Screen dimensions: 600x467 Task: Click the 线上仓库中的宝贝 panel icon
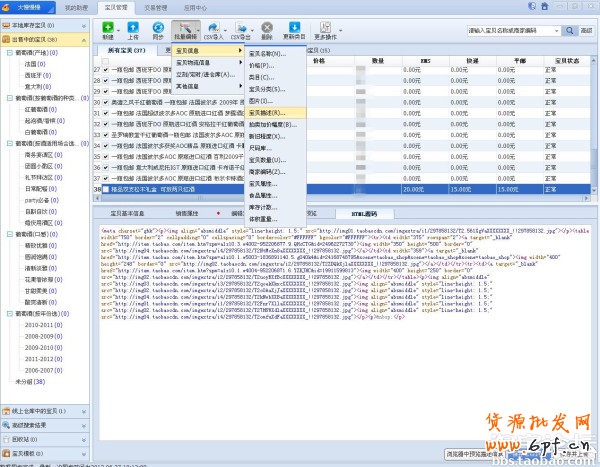click(x=6, y=411)
